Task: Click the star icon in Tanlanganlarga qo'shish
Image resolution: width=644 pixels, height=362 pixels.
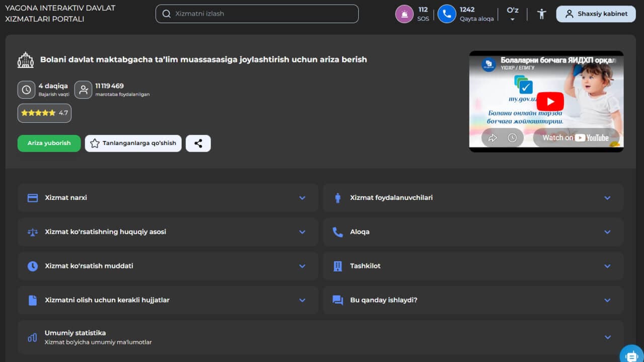Action: coord(95,143)
